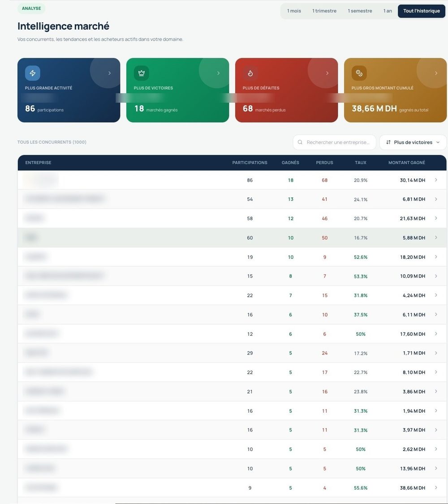
Task: Click the Montant gagné column header
Action: click(407, 162)
